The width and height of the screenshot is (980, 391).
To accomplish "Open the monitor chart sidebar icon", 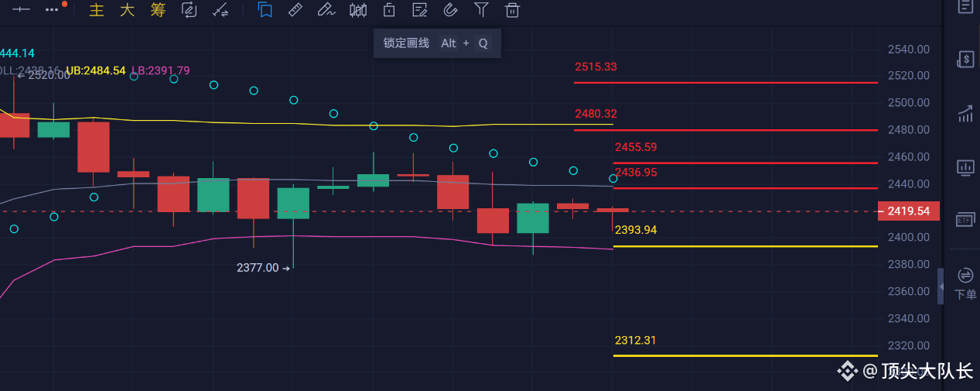I will (965, 166).
